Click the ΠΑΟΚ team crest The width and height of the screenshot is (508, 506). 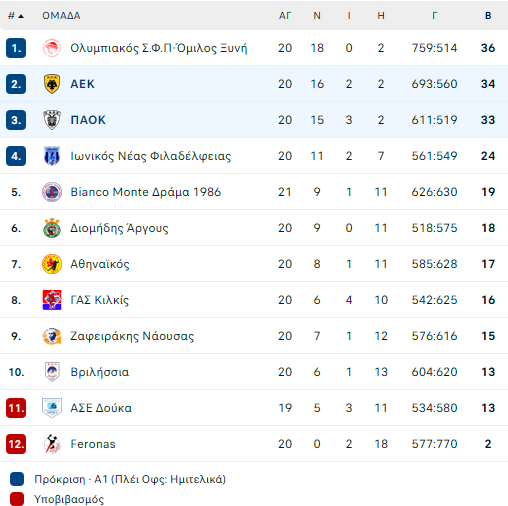click(52, 120)
